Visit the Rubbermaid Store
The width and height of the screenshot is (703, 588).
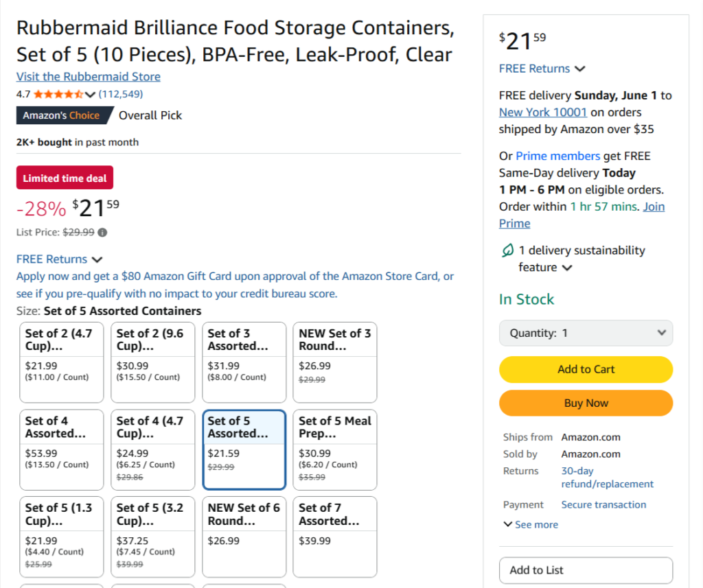[88, 76]
